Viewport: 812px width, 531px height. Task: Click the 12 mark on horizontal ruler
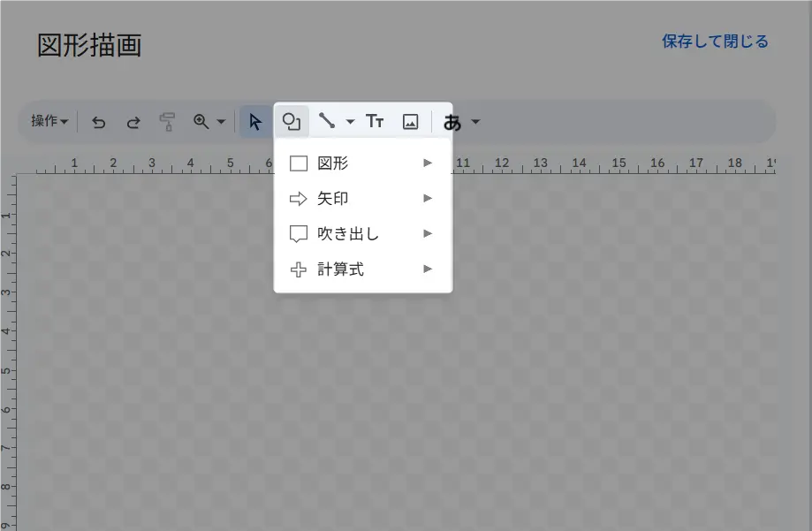tap(501, 163)
